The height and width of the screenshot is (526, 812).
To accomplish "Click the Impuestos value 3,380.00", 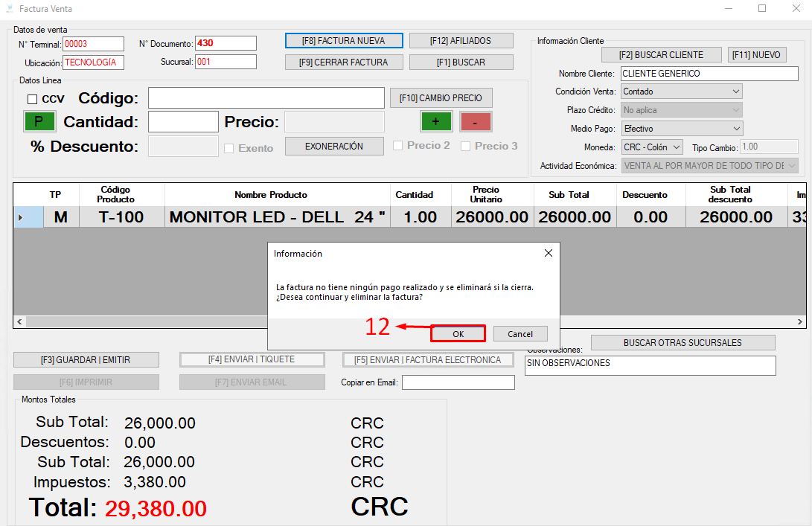I will point(155,482).
